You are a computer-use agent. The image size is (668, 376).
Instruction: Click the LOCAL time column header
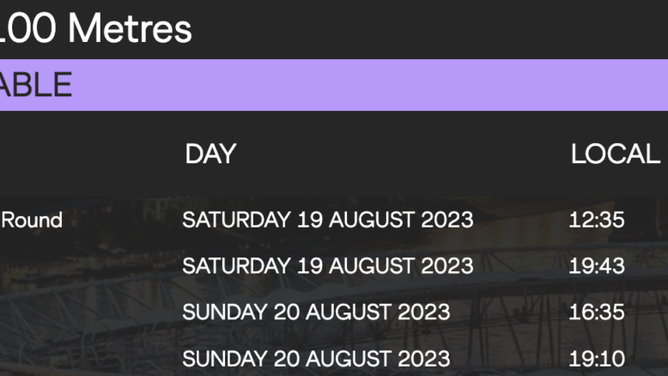[619, 153]
